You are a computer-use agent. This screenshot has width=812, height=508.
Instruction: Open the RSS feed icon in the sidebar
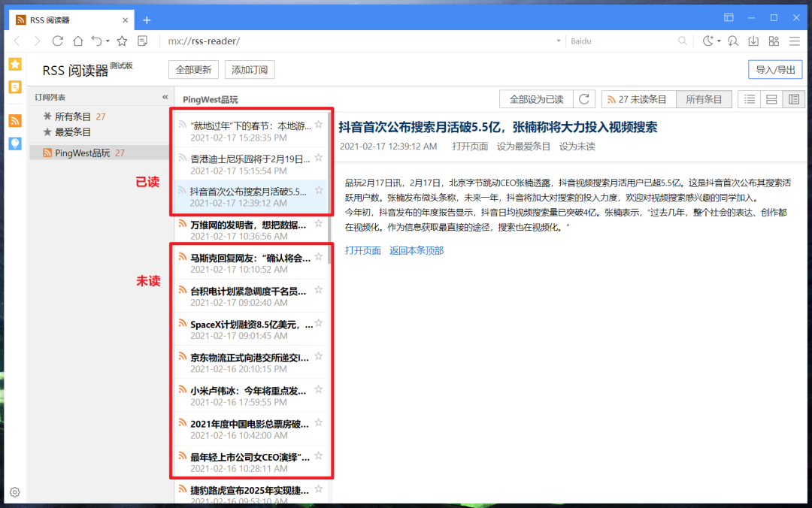(15, 121)
